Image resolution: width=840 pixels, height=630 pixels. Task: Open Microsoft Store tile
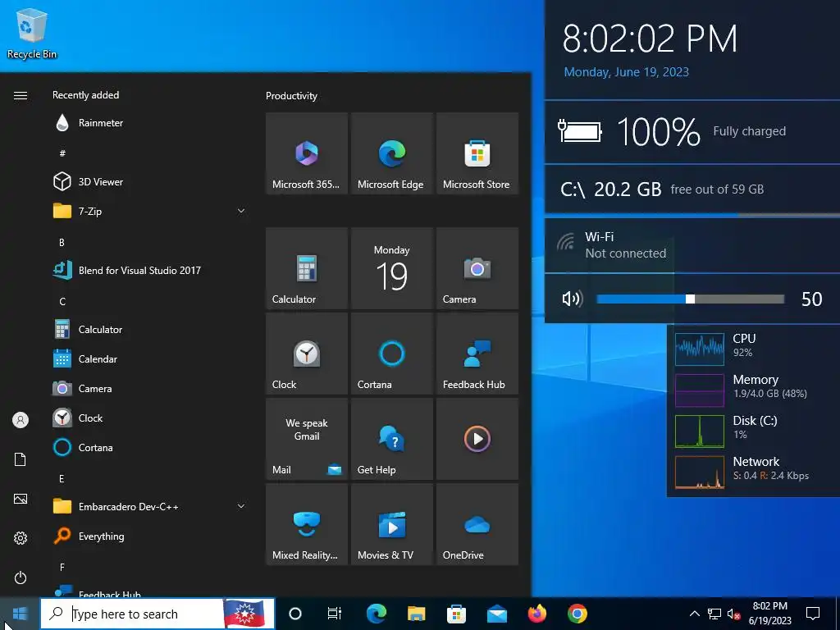(477, 153)
